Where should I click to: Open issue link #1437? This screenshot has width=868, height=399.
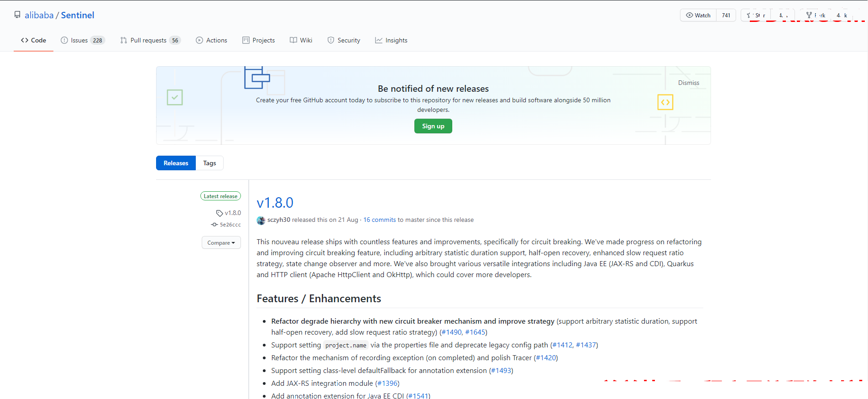(x=586, y=345)
